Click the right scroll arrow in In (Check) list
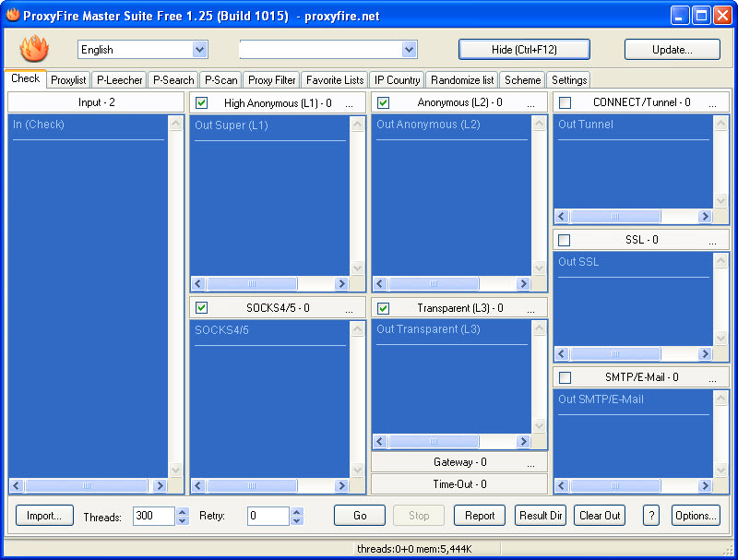This screenshot has height=560, width=738. [160, 485]
